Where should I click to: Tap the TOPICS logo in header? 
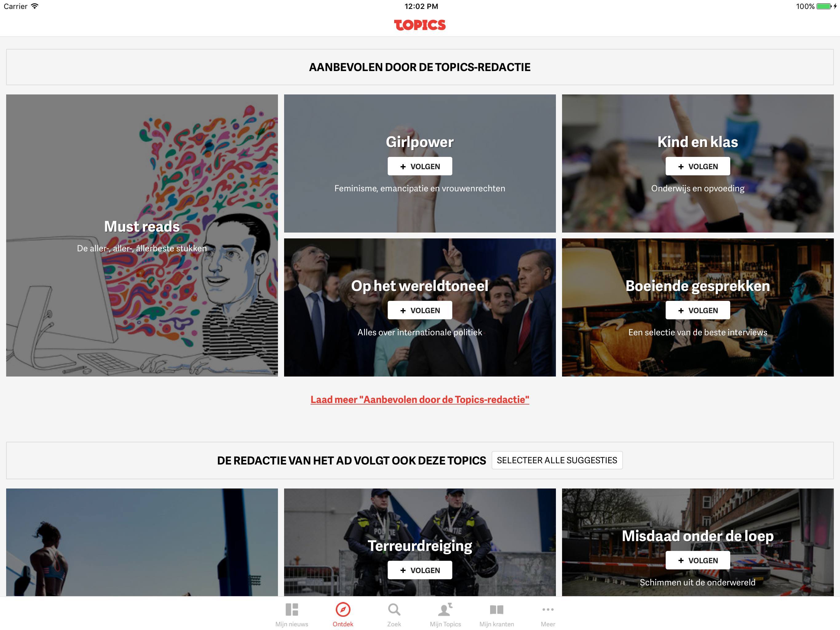(420, 25)
